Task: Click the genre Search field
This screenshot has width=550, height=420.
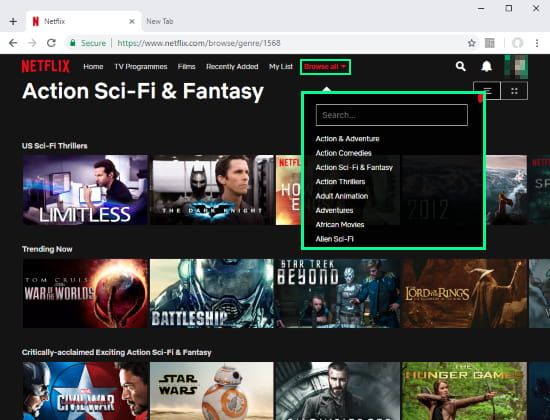Action: 391,115
